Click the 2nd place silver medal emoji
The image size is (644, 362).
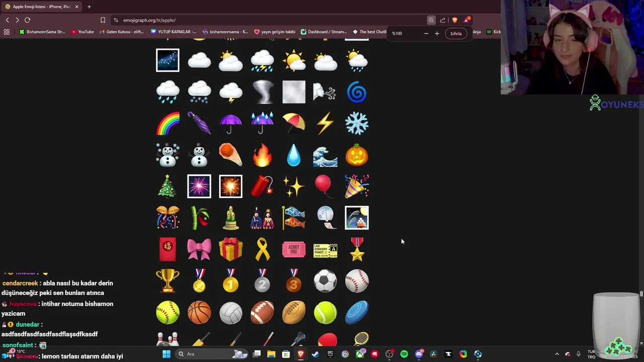click(x=262, y=281)
